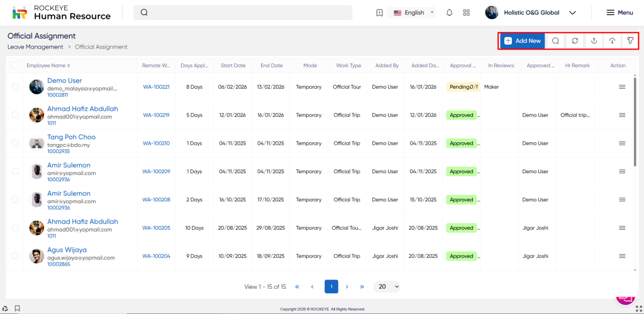Click the refresh icon in the toolbar

point(574,41)
